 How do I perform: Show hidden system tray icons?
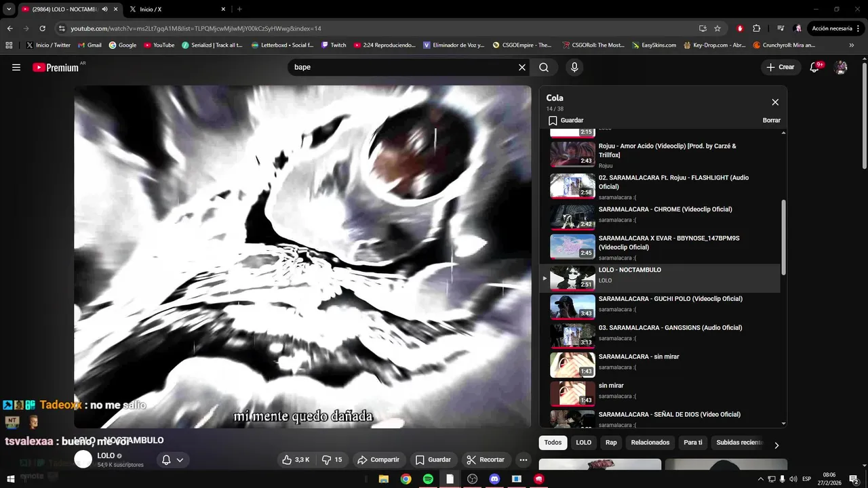760,479
